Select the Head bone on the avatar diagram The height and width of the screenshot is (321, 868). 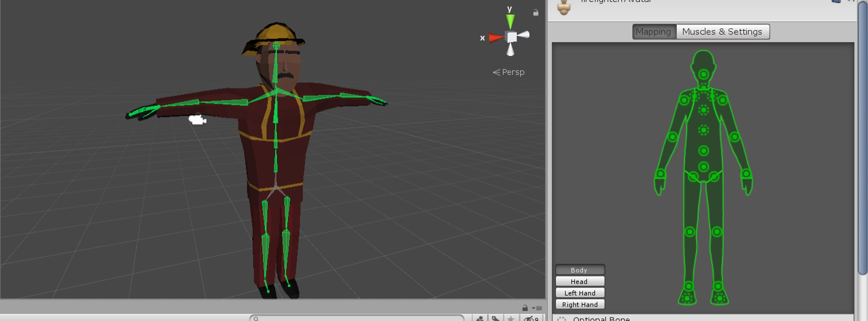[703, 74]
